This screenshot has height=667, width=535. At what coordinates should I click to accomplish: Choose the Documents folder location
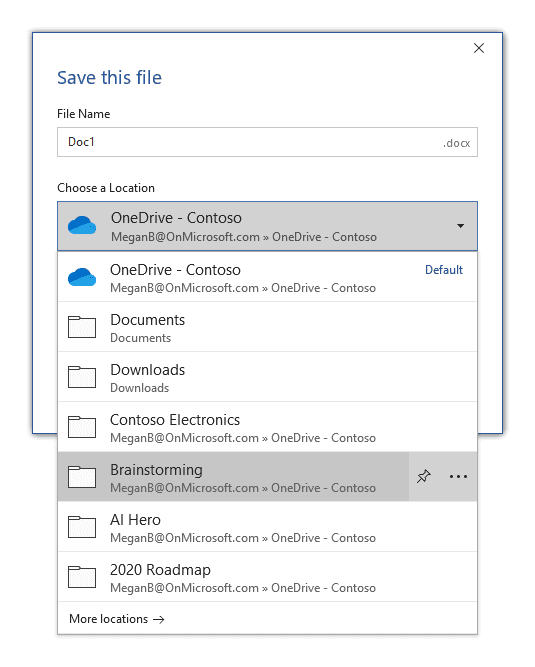tap(267, 327)
